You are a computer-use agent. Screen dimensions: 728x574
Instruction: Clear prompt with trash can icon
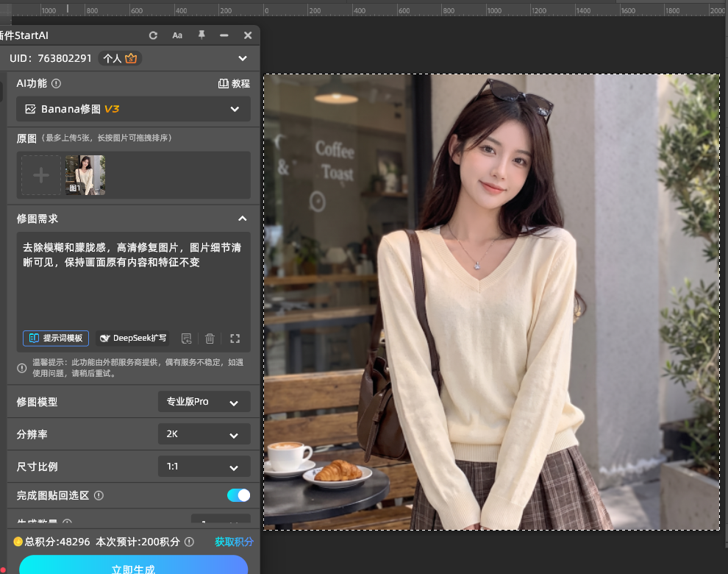(210, 339)
